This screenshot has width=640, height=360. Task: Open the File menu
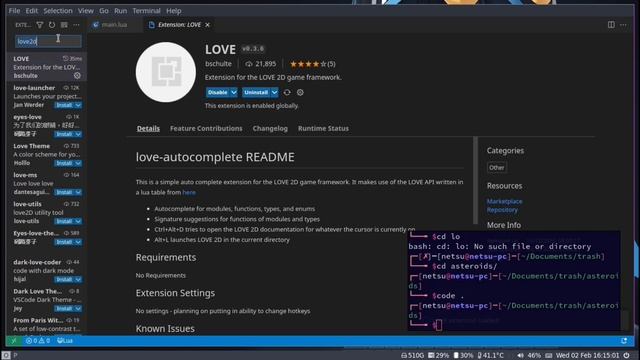tap(14, 11)
